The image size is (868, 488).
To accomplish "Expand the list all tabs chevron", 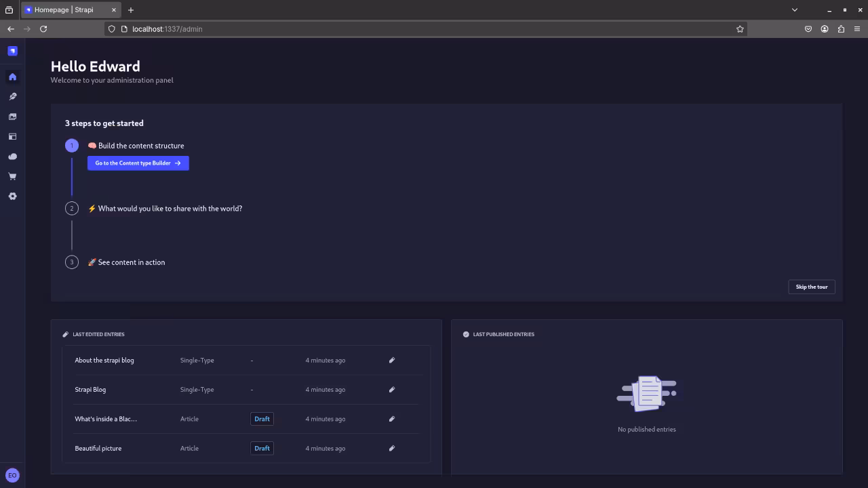I will pos(795,10).
